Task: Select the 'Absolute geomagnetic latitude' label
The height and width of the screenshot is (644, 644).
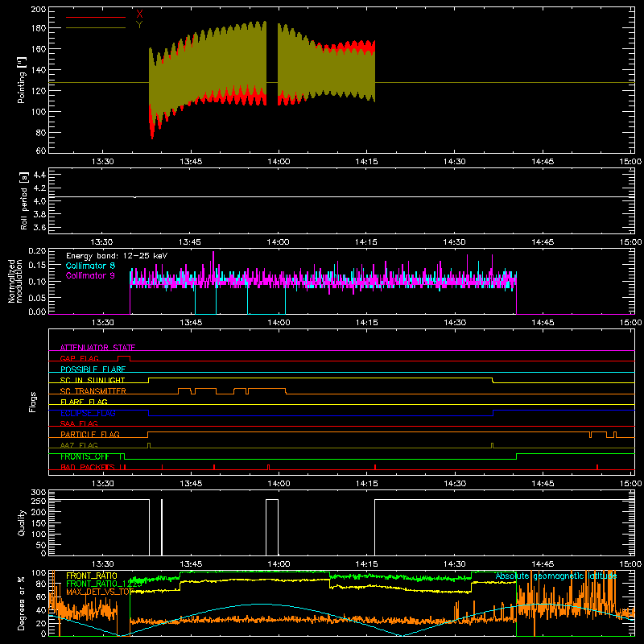Action: [556, 576]
